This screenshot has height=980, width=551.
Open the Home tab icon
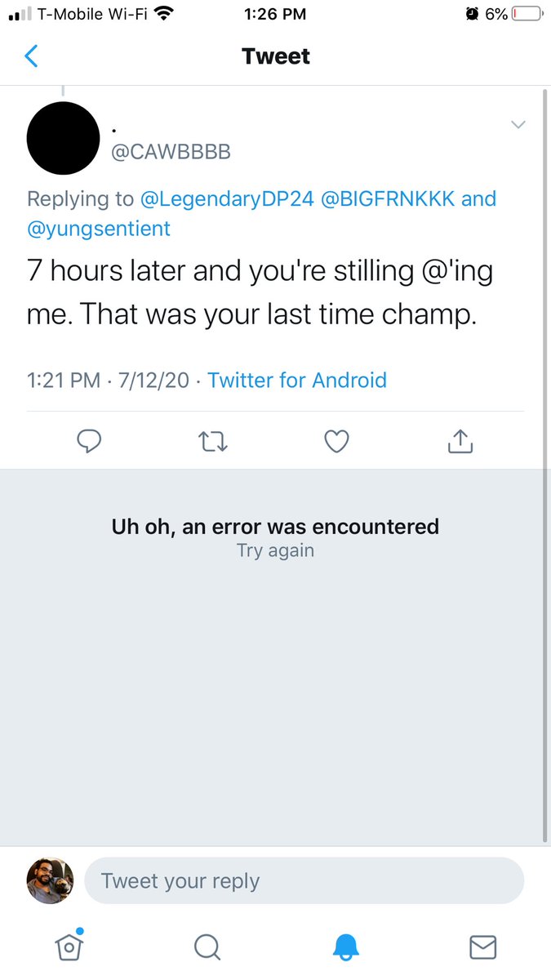[x=70, y=947]
